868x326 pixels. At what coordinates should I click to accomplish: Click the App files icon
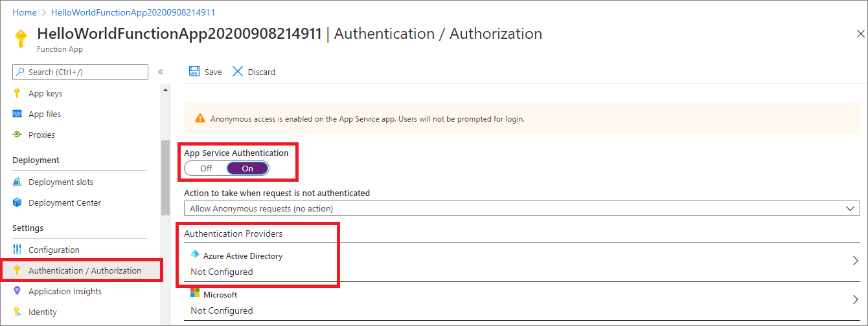(17, 114)
